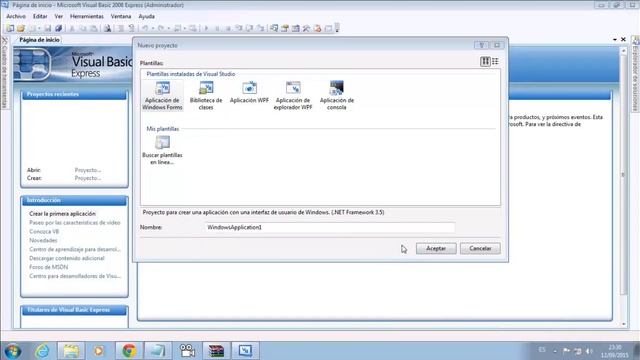The width and height of the screenshot is (640, 360).
Task: Launch Google Chrome from the taskbar
Action: [129, 351]
